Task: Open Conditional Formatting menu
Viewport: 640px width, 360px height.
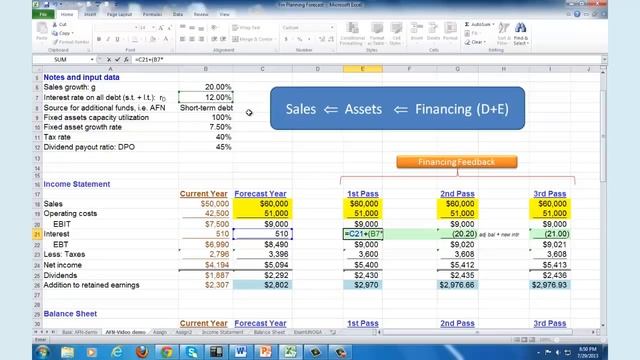Action: [352, 33]
